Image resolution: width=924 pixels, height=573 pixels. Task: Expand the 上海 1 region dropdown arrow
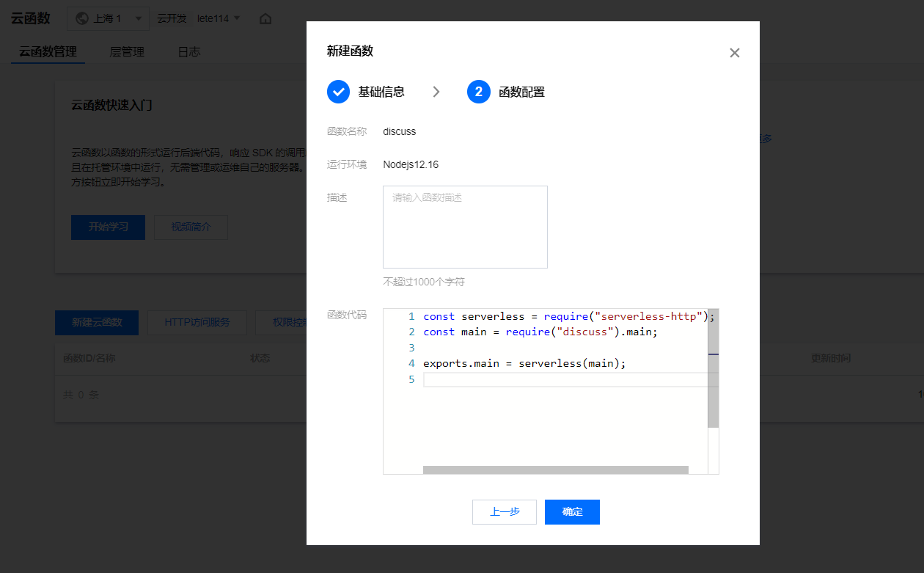click(x=137, y=18)
